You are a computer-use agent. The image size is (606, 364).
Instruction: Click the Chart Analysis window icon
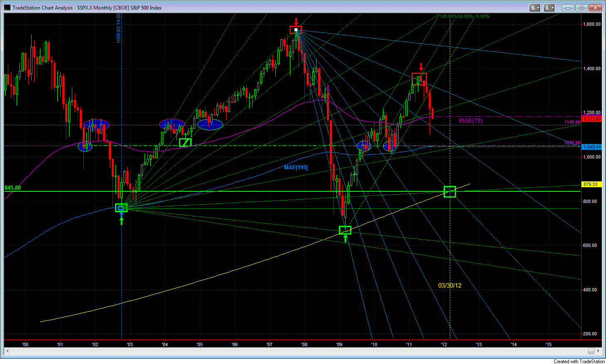point(7,7)
